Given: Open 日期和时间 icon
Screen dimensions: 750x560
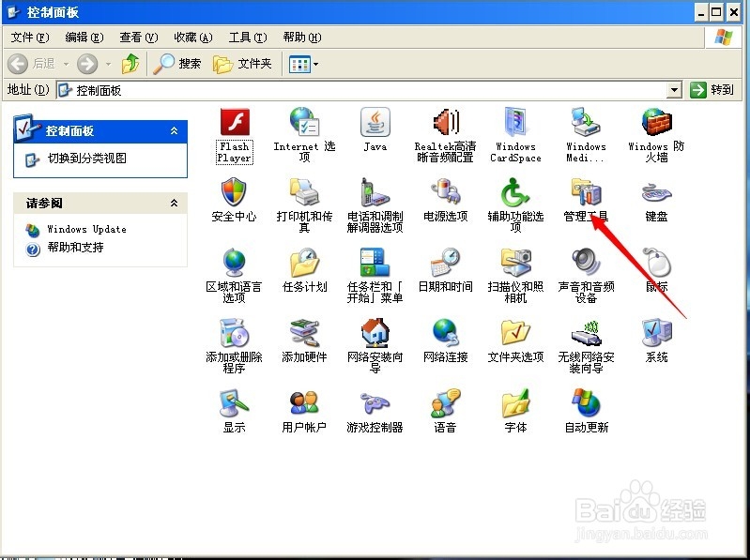Looking at the screenshot, I should pos(445,263).
